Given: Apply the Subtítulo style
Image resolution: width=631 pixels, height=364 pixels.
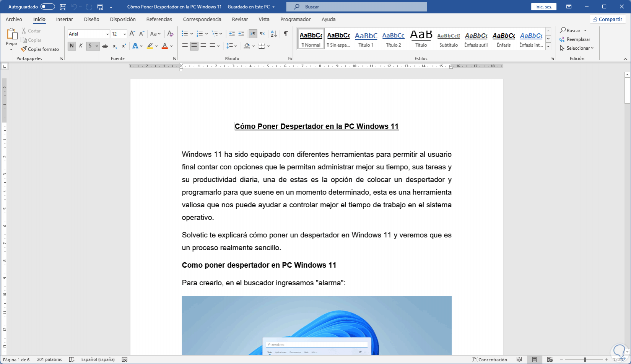Looking at the screenshot, I should click(x=449, y=39).
